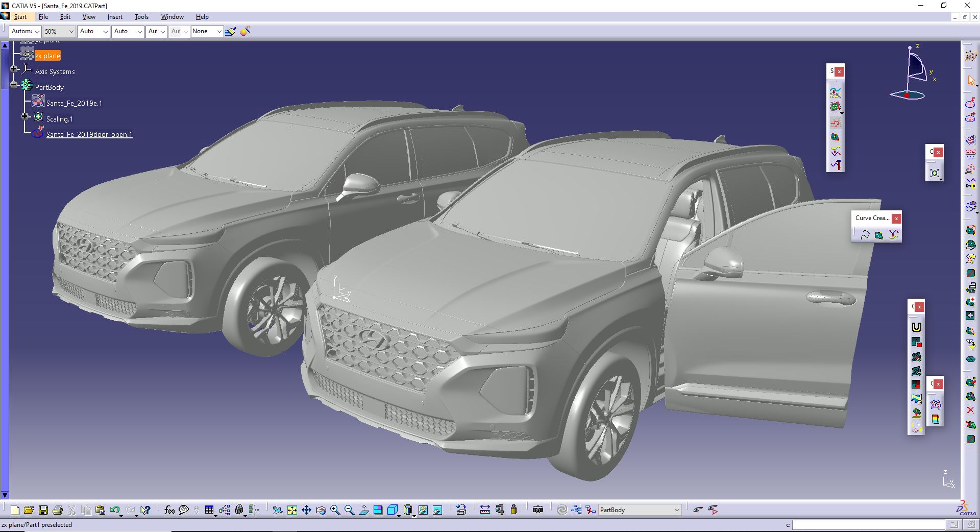The image size is (980, 532).
Task: Open the Start menu
Action: point(20,17)
